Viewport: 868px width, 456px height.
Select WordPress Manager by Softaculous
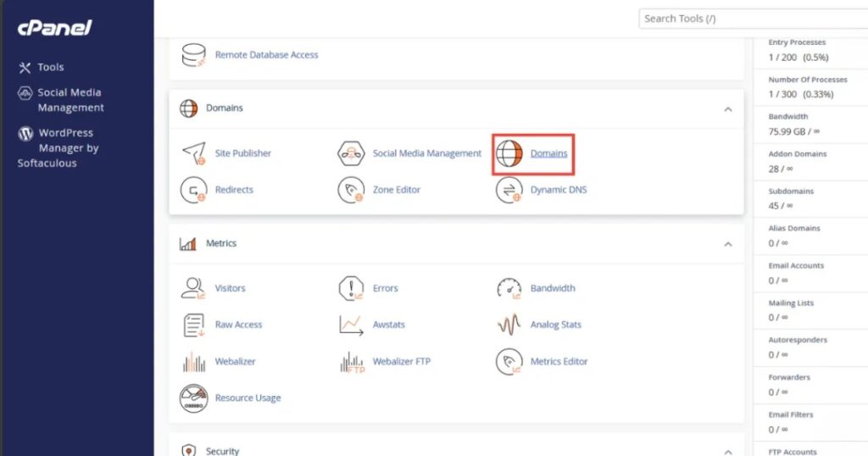click(59, 147)
